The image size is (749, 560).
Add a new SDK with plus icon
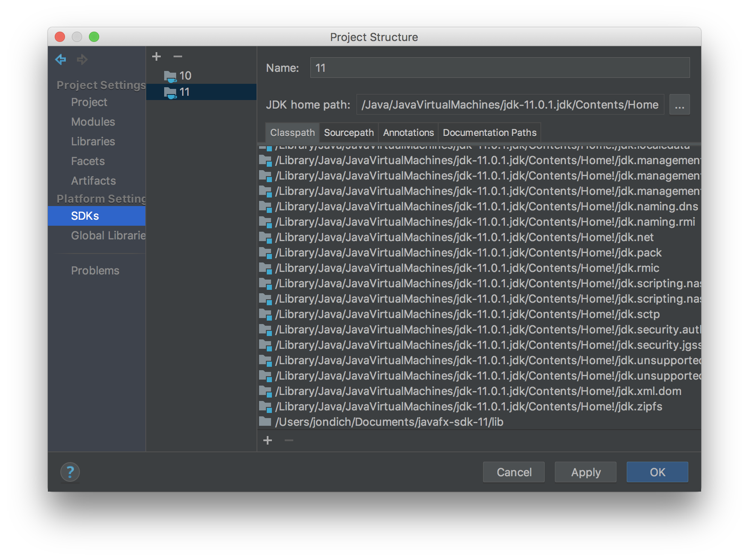[156, 56]
